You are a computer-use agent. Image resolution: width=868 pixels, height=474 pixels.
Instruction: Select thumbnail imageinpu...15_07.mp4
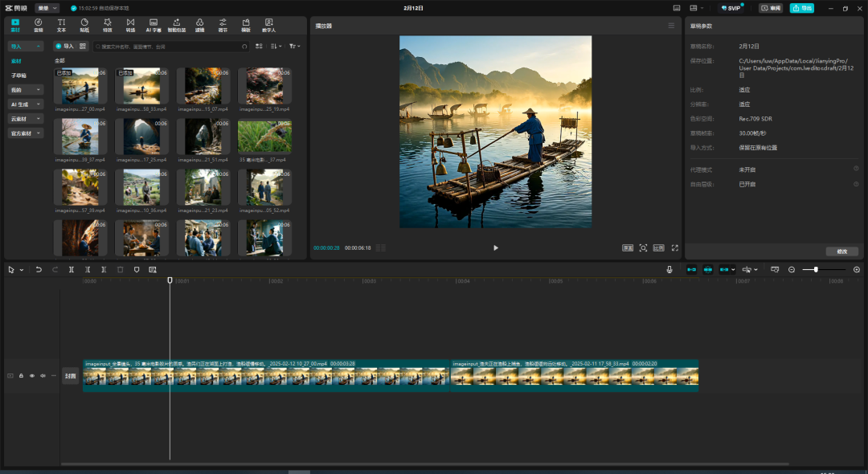click(x=203, y=86)
